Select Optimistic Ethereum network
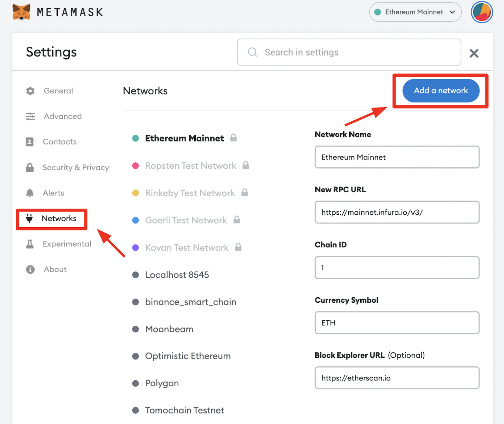This screenshot has height=424, width=504. [188, 356]
